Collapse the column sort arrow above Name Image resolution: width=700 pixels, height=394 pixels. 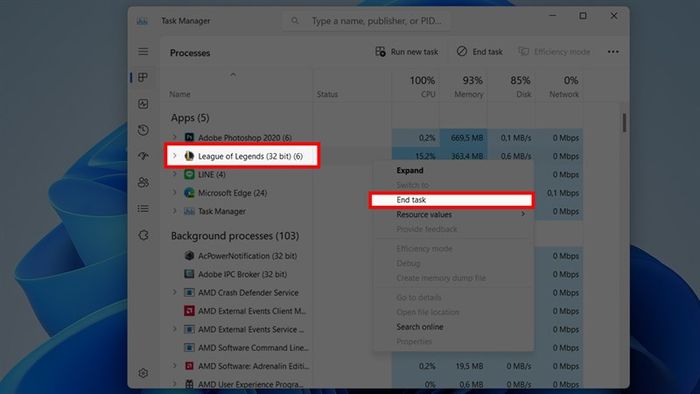pyautogui.click(x=233, y=75)
